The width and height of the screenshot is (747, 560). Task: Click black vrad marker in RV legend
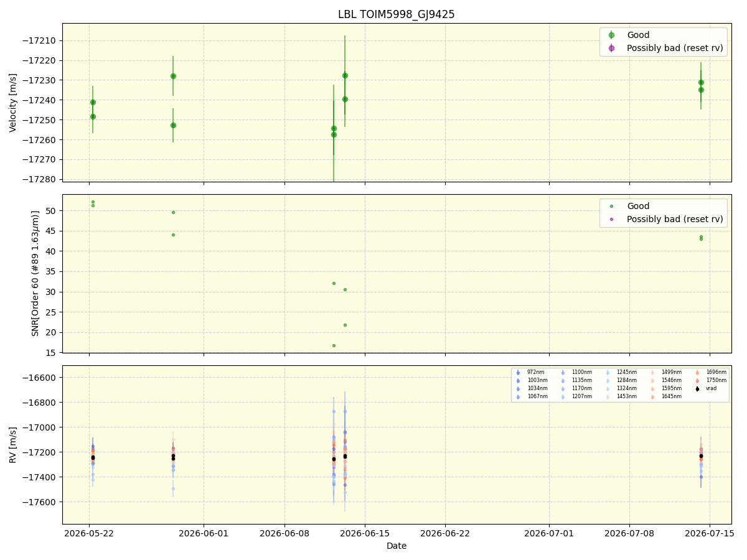[x=697, y=389]
